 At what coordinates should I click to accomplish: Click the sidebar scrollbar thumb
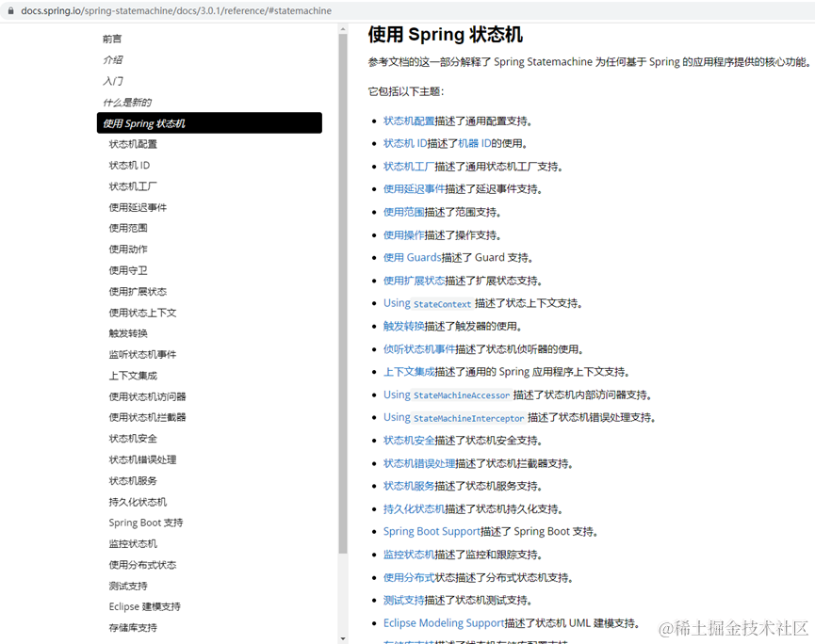(343, 294)
